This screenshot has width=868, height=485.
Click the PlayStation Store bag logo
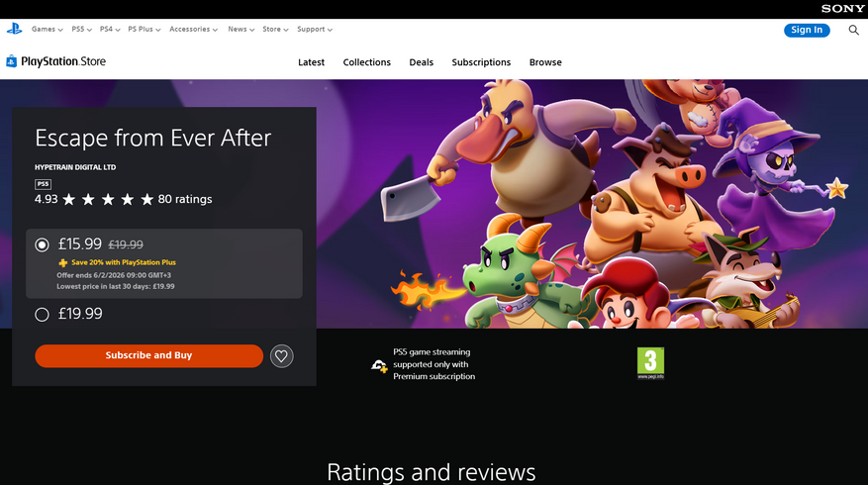11,61
